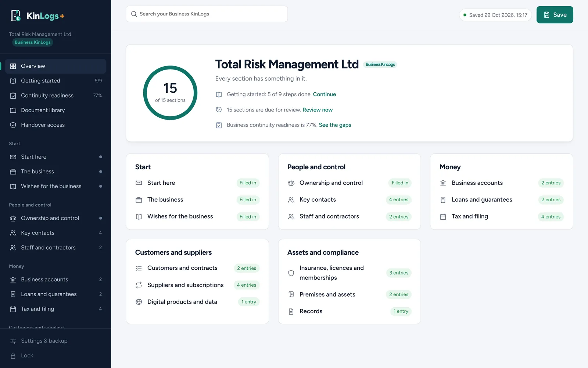Click the Business KinLogs badge in the sidebar
588x368 pixels.
[x=33, y=42]
